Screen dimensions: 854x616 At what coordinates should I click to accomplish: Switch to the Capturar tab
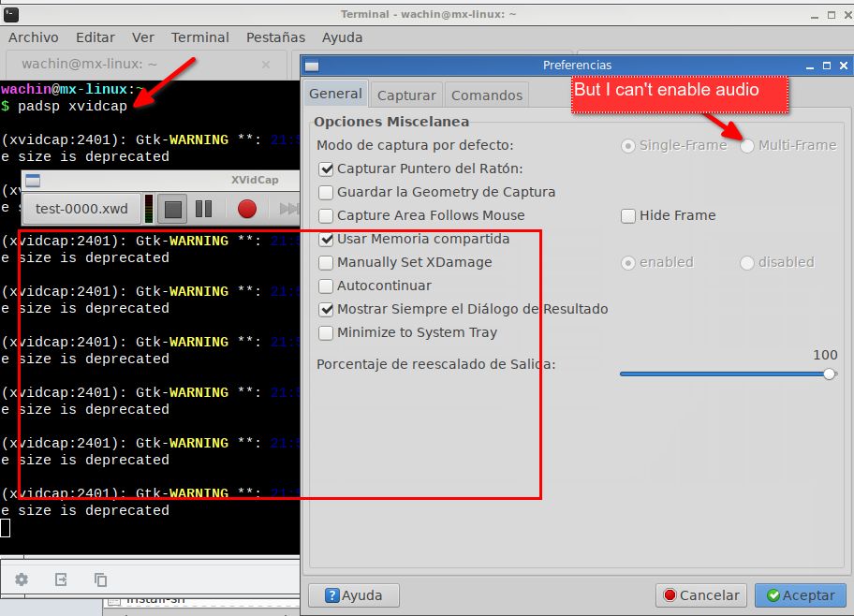point(406,95)
